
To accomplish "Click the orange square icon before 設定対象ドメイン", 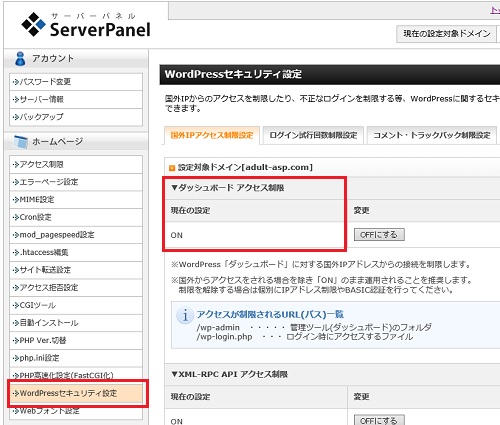I will (x=172, y=168).
